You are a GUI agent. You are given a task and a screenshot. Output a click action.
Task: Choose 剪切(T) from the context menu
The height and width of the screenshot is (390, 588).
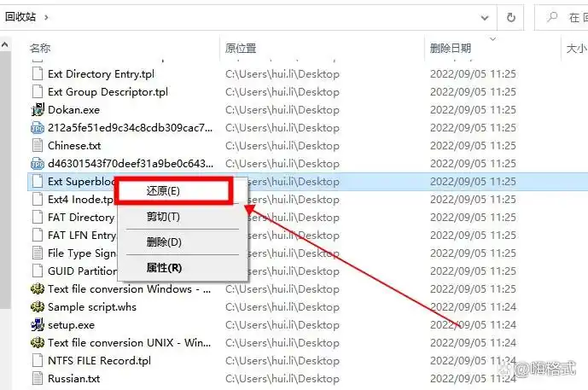coord(163,217)
